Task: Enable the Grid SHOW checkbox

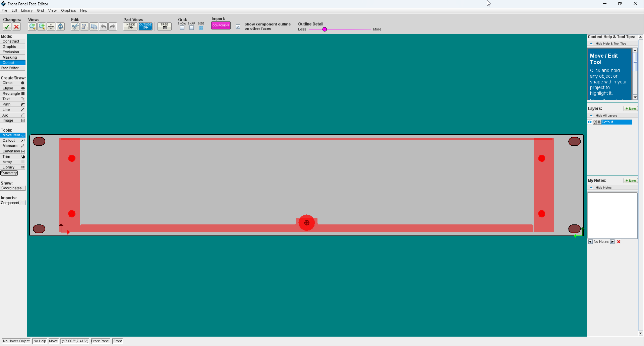Action: pyautogui.click(x=182, y=28)
